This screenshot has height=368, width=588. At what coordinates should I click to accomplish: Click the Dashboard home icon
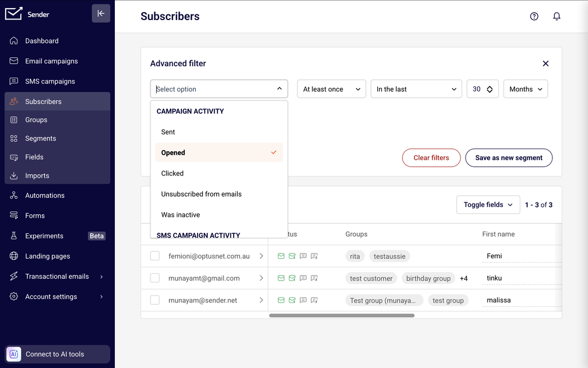click(14, 41)
